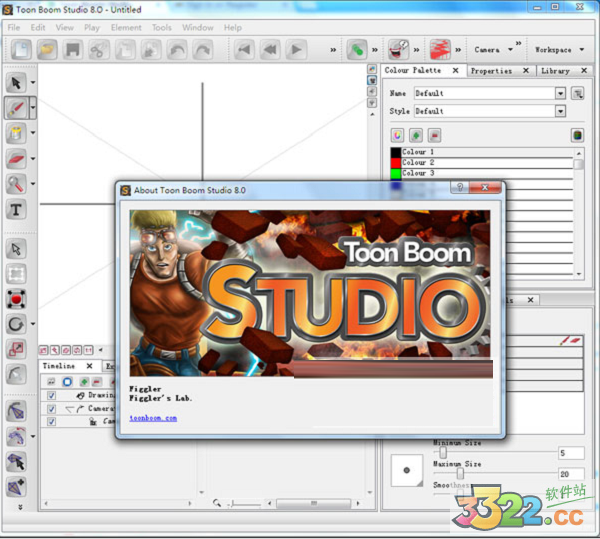This screenshot has height=539, width=600.
Task: Open the Name Default dropdown
Action: coord(560,93)
